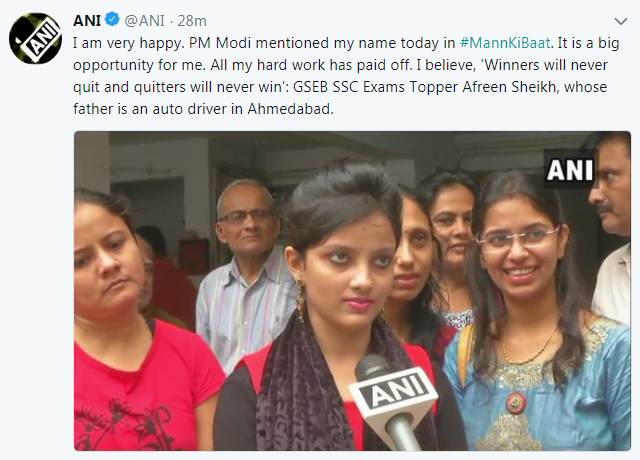640x460 pixels.
Task: Click the quote 'Winners will never' in the tweet
Action: [x=545, y=65]
